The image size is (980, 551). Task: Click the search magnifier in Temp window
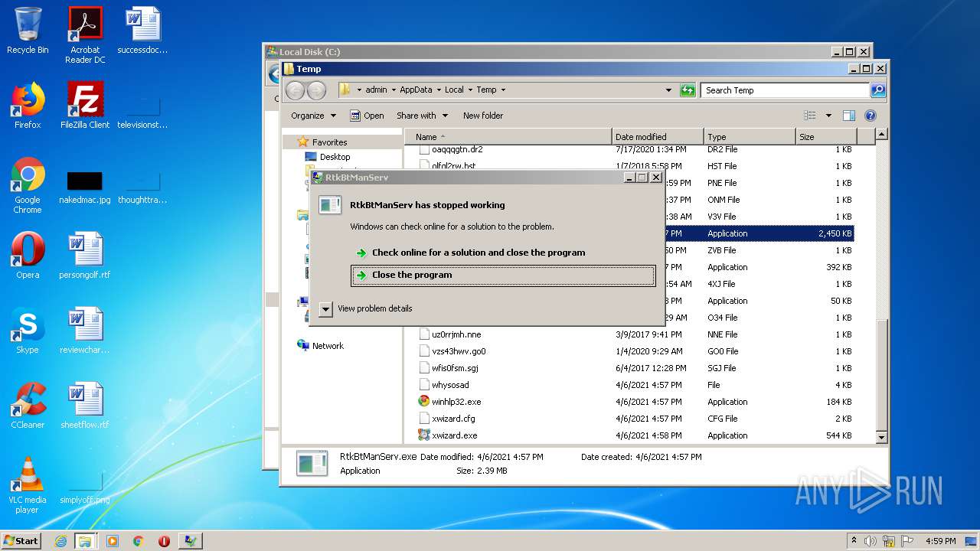click(x=877, y=90)
